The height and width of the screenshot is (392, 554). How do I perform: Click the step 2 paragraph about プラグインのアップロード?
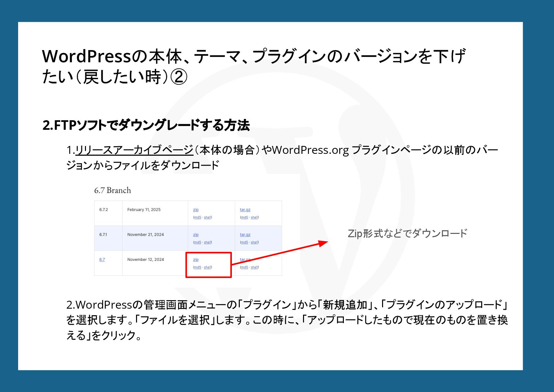(x=287, y=320)
